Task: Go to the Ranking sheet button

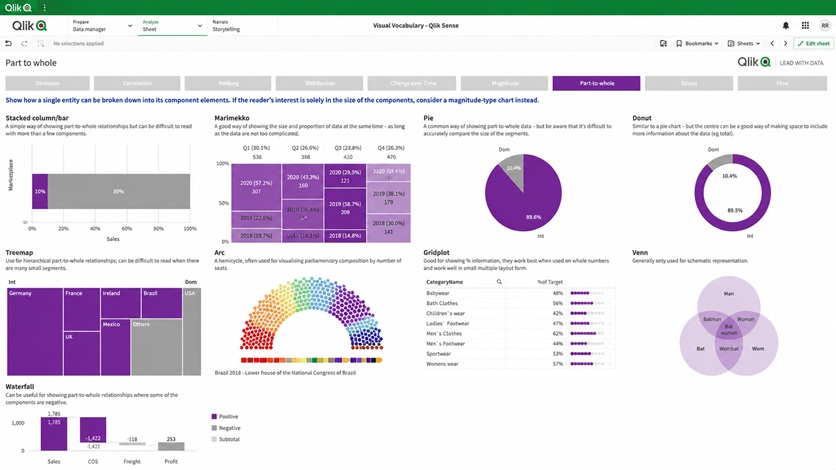Action: [228, 83]
